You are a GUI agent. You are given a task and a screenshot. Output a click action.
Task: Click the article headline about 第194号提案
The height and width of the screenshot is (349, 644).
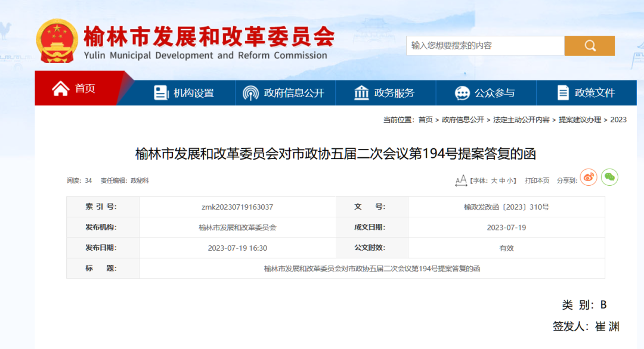tap(336, 154)
